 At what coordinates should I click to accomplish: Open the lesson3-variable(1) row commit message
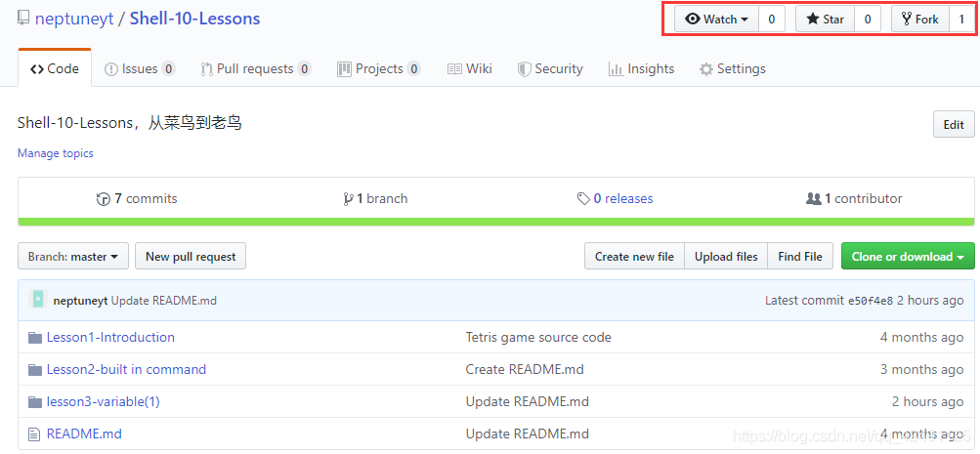click(527, 401)
